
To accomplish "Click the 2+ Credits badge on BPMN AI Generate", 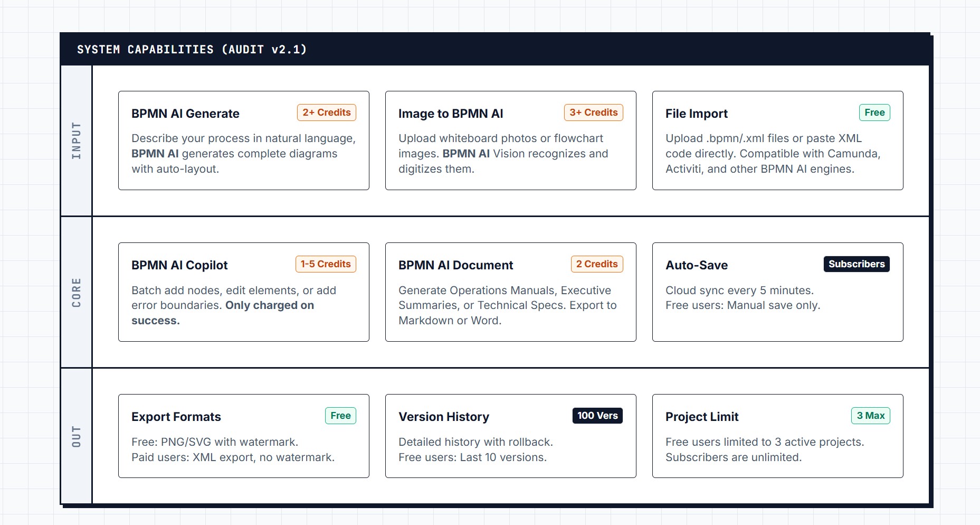I will (326, 112).
